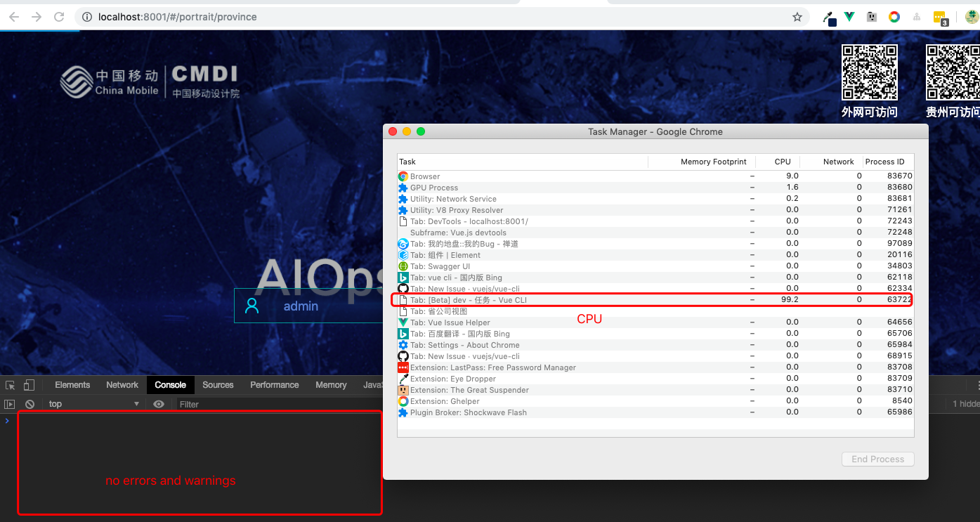Screen dimensions: 980x522
Task: Sort Task Manager by Process ID column
Action: (x=889, y=162)
